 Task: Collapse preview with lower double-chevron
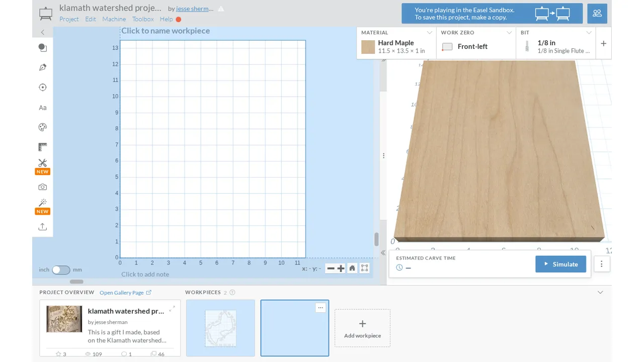[383, 253]
